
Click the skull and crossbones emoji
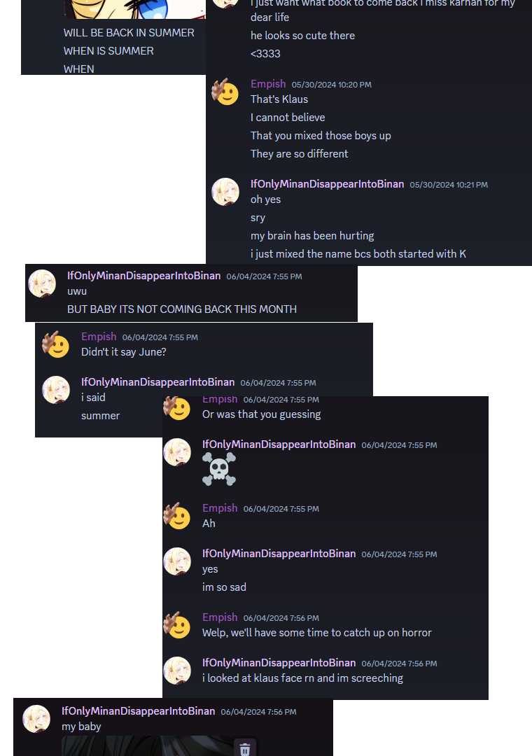click(x=219, y=468)
